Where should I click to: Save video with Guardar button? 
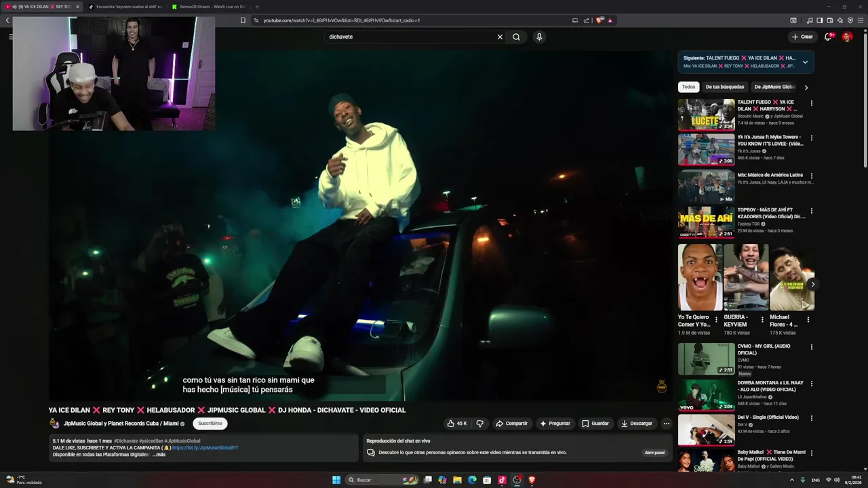(595, 424)
